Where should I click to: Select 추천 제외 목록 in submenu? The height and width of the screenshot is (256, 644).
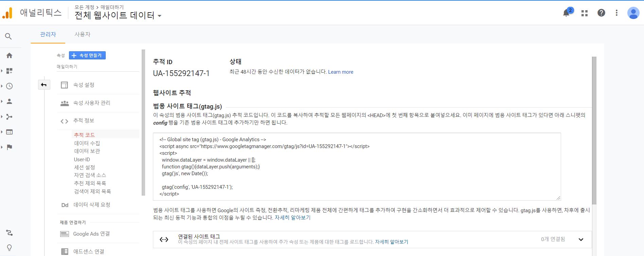tap(90, 183)
